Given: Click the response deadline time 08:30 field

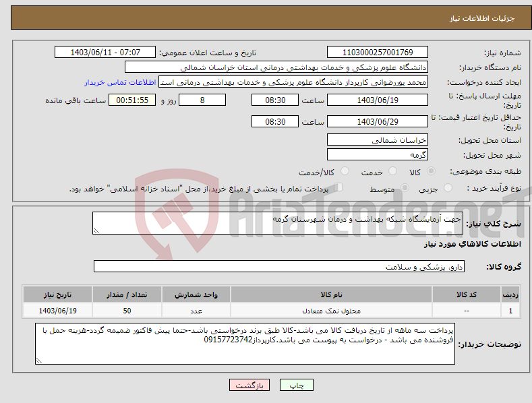Looking at the screenshot, I should [x=275, y=100].
